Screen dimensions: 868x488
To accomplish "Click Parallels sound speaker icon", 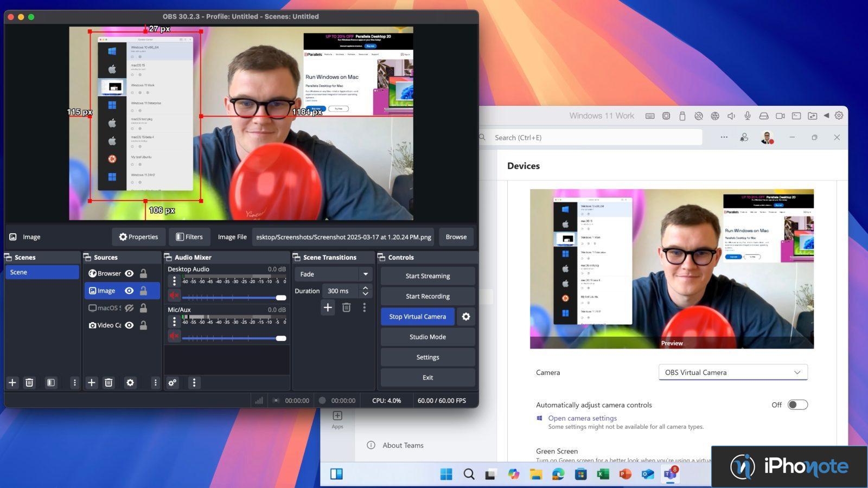I will tap(731, 116).
